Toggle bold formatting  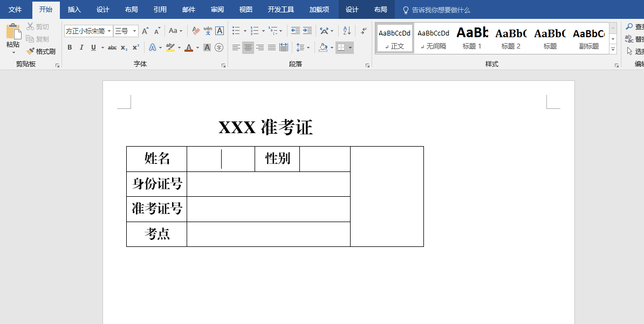coord(70,47)
